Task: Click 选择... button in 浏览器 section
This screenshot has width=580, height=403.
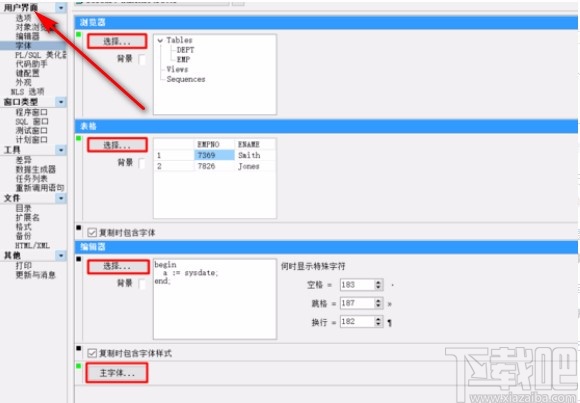Action: coord(117,41)
